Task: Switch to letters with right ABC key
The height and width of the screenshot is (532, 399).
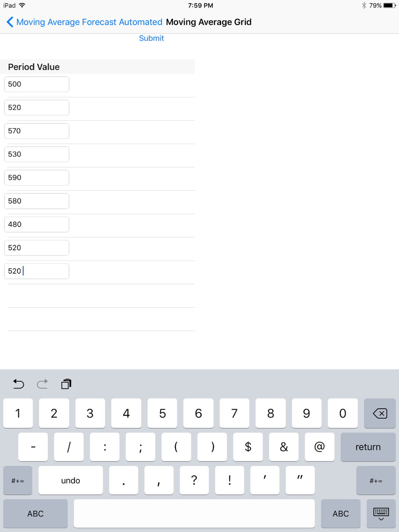Action: (x=341, y=514)
